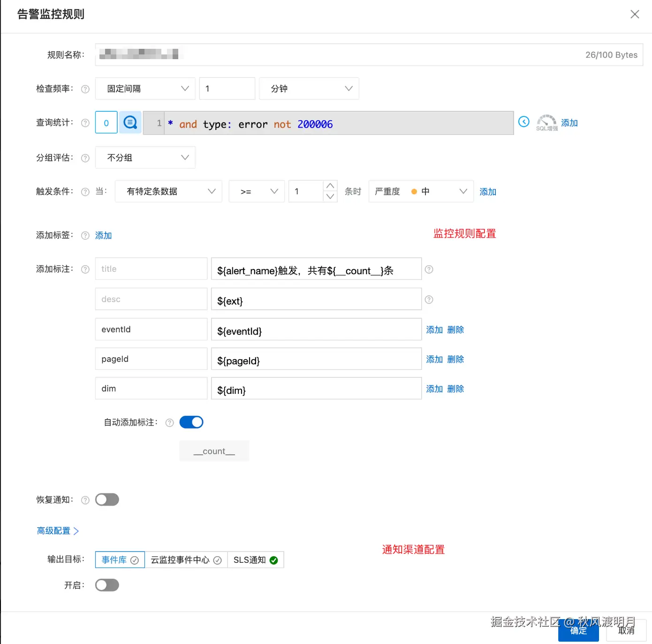Click the pageId key field

click(x=152, y=359)
